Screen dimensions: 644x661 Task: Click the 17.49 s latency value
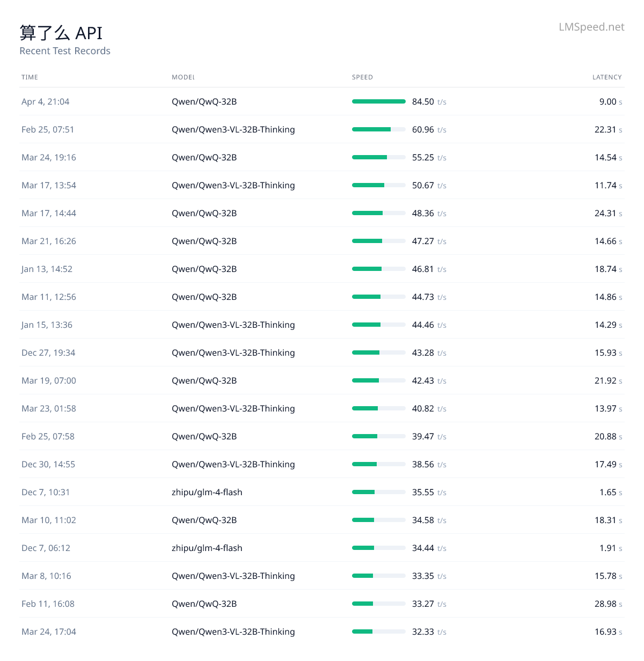pyautogui.click(x=609, y=464)
